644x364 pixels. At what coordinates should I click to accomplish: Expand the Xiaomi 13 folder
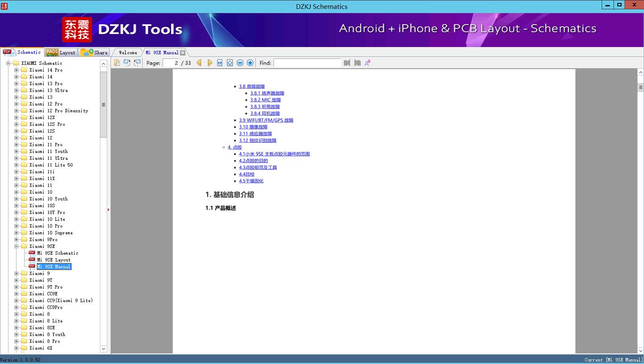[x=16, y=97]
